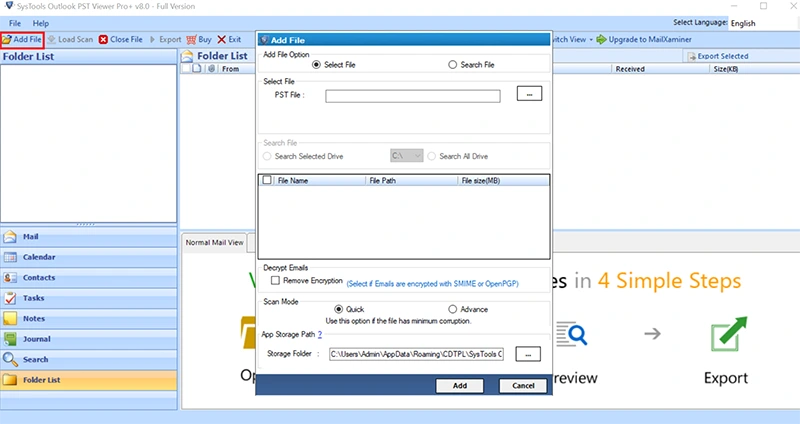Select the Search File radio option
Image resolution: width=800 pixels, height=424 pixels.
click(x=453, y=65)
